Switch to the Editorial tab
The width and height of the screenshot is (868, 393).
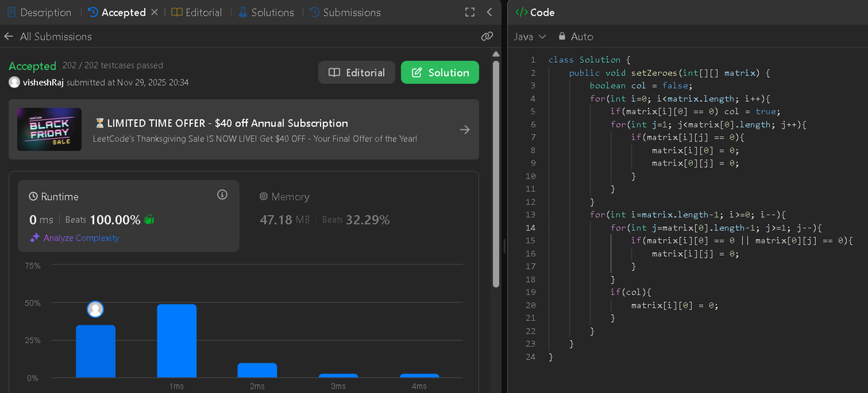[x=197, y=12]
